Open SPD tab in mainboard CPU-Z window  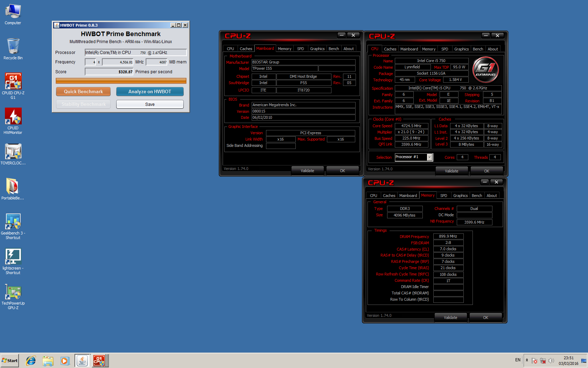coord(301,49)
